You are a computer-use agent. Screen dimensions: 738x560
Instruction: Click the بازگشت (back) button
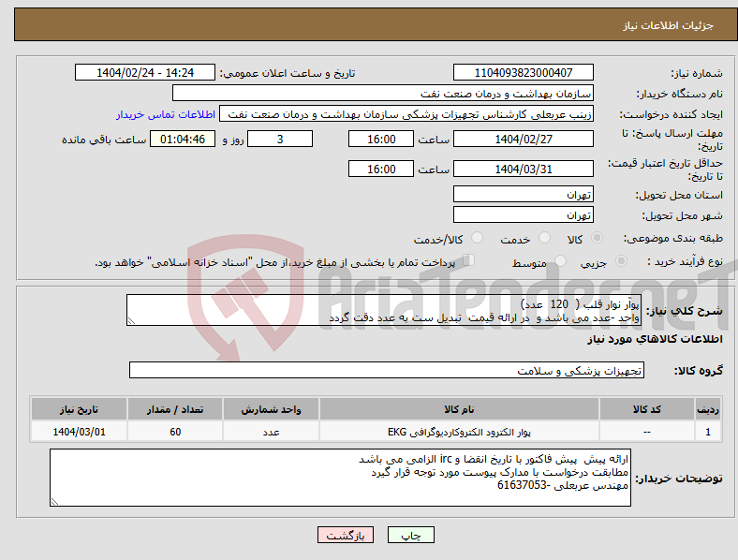pos(346,535)
